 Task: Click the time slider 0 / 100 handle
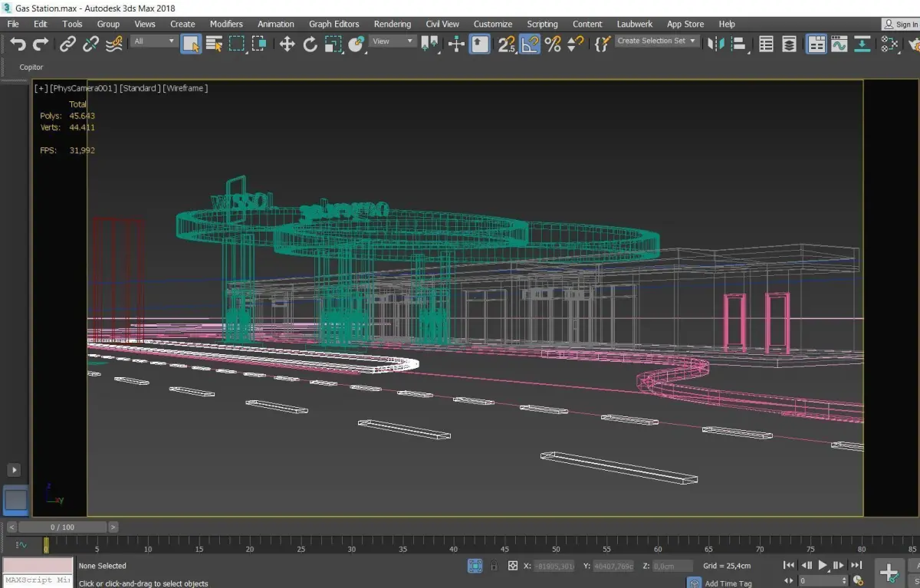tap(63, 527)
